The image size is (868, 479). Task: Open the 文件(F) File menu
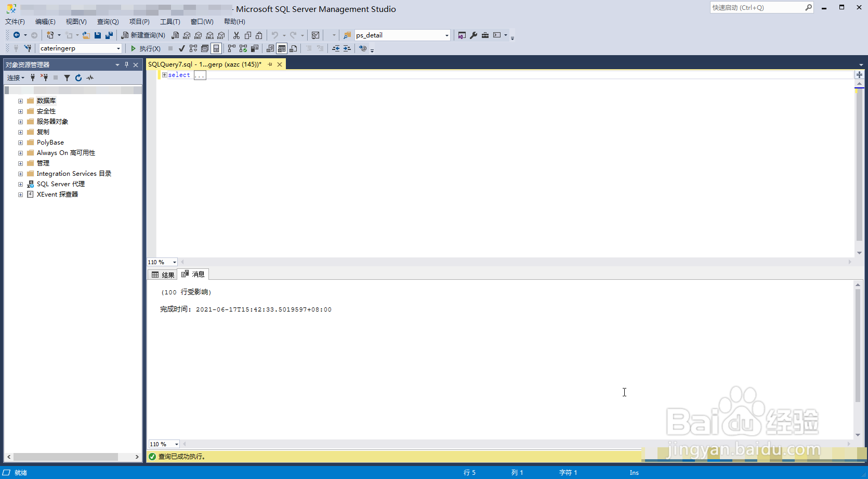(15, 21)
